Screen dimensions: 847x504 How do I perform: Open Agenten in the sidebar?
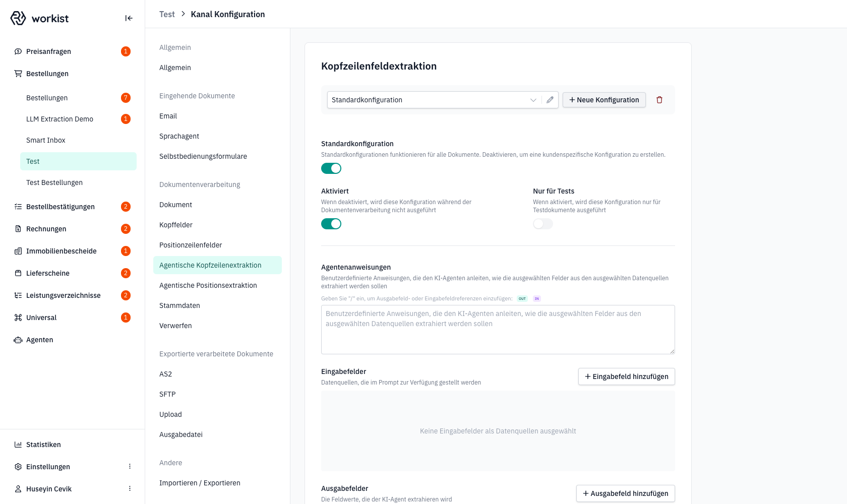pos(73,340)
